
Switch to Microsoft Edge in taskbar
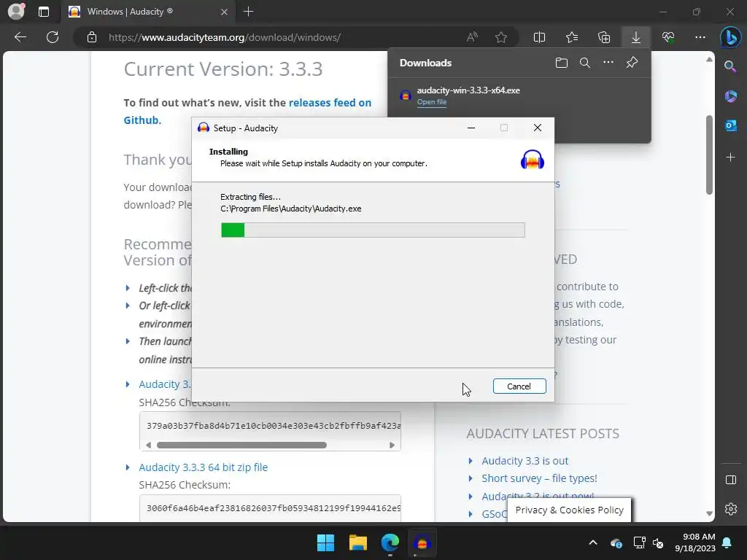pos(390,542)
